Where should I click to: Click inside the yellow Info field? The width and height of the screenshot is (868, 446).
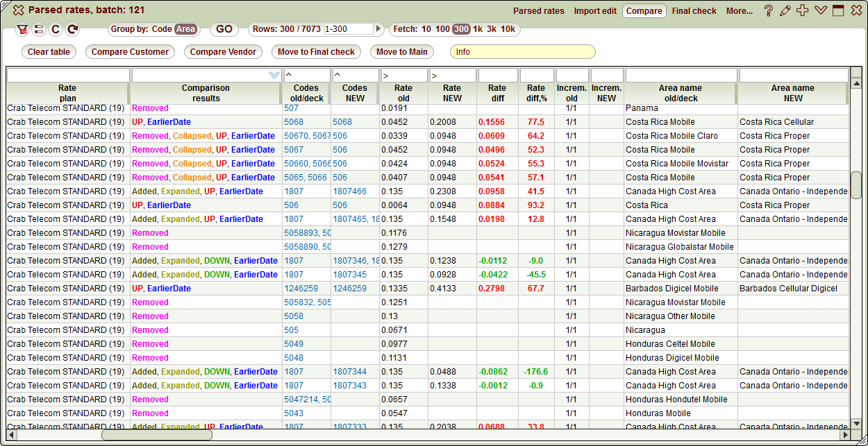[x=523, y=51]
